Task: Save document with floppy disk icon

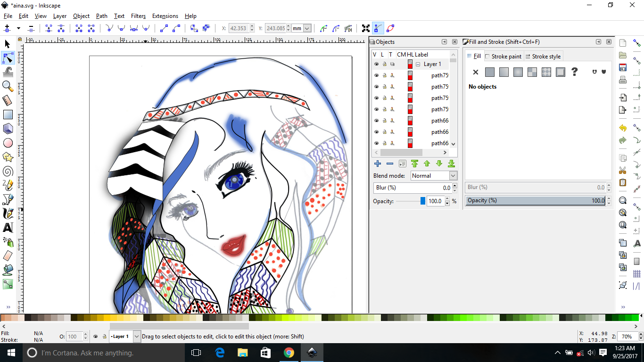Action: 623,67
